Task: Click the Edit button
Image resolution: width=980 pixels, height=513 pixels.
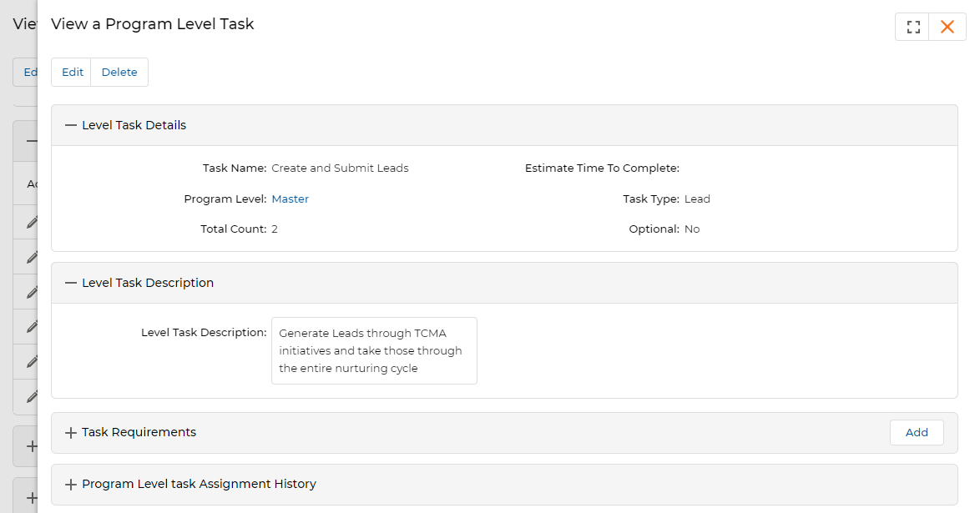Action: (72, 72)
